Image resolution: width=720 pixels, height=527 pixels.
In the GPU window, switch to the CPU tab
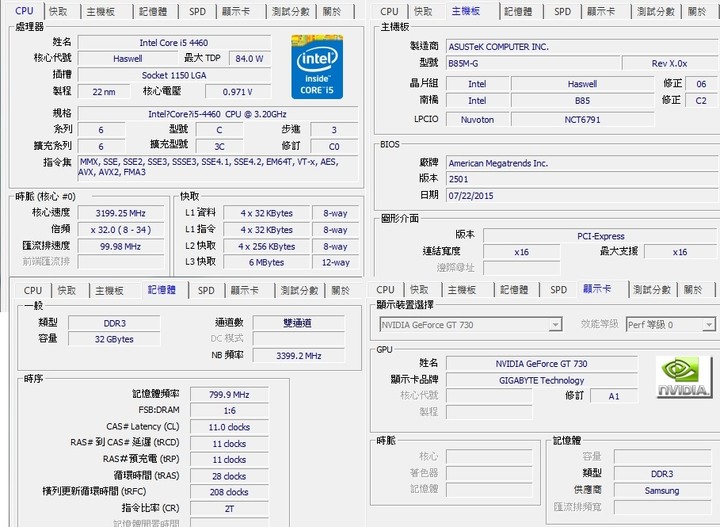tap(385, 290)
